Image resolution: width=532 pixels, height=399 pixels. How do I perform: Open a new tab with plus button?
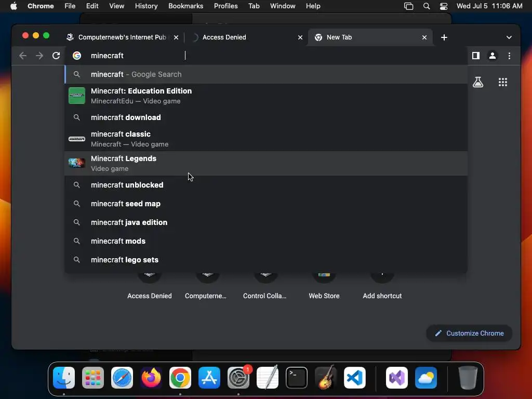444,37
